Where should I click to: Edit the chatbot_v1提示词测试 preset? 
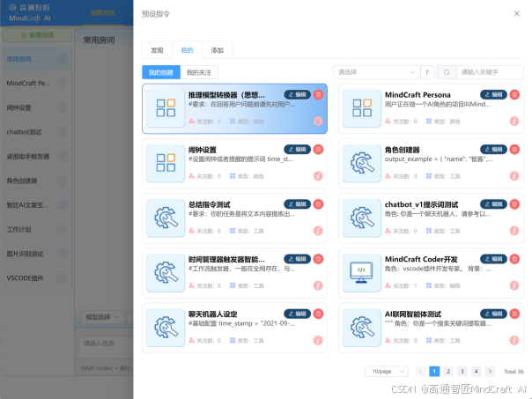point(493,204)
